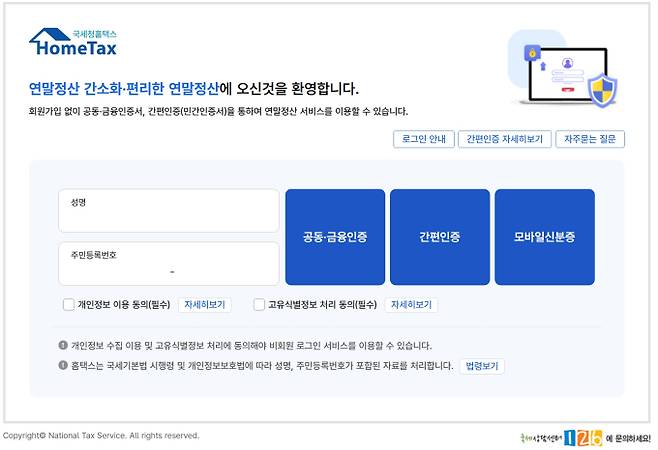This screenshot has width=658, height=450.
Task: Check 개인정보 이용 동의(필수) checkbox
Action: 68,304
